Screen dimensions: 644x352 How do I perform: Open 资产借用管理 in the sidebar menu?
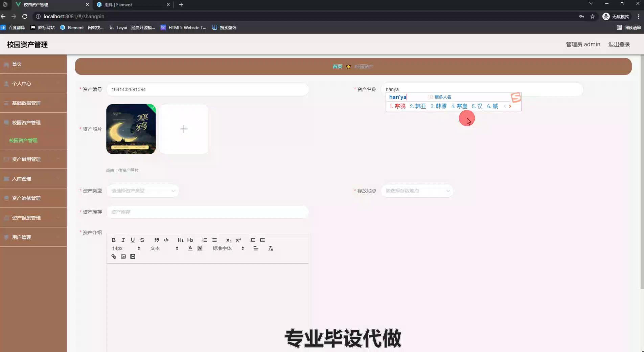point(26,159)
